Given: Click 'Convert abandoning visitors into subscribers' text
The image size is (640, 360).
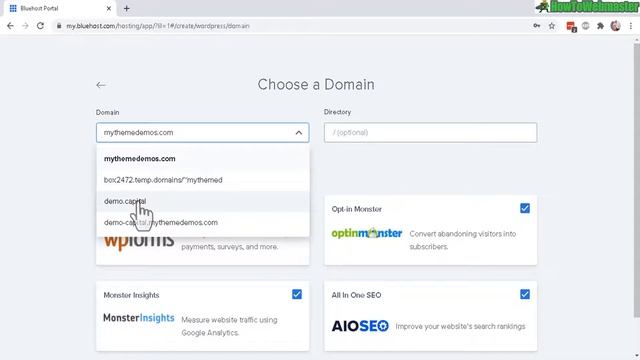Looking at the screenshot, I should [x=462, y=240].
